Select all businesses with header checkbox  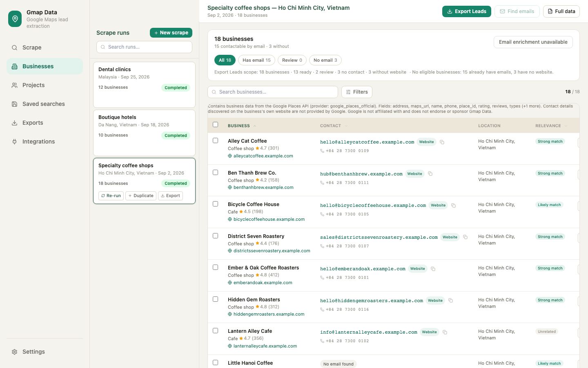coord(216,125)
